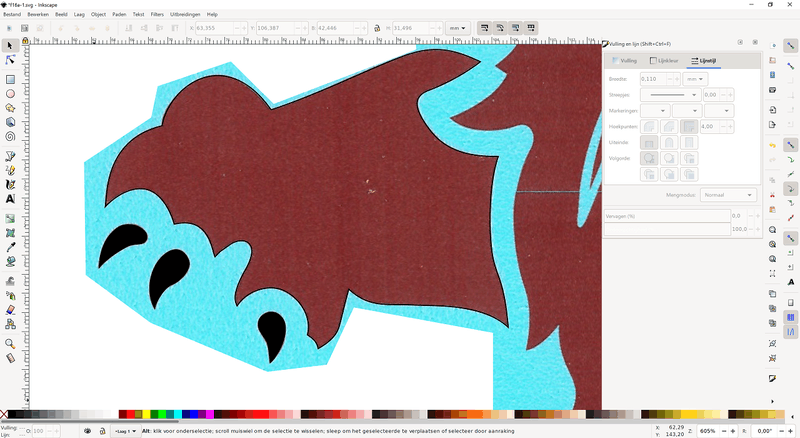Switch to the Vulling tab
Image resolution: width=800 pixels, height=438 pixels.
coord(624,61)
